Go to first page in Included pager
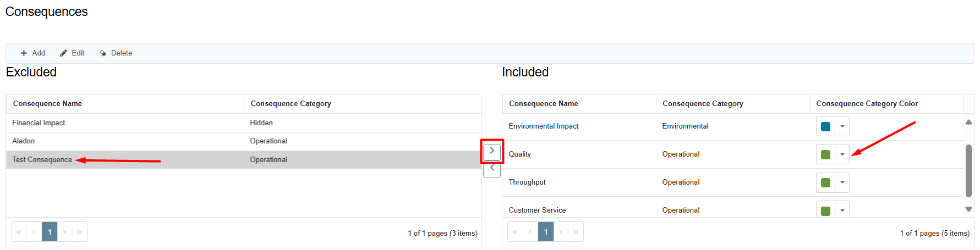This screenshot has width=980, height=250. tap(514, 232)
